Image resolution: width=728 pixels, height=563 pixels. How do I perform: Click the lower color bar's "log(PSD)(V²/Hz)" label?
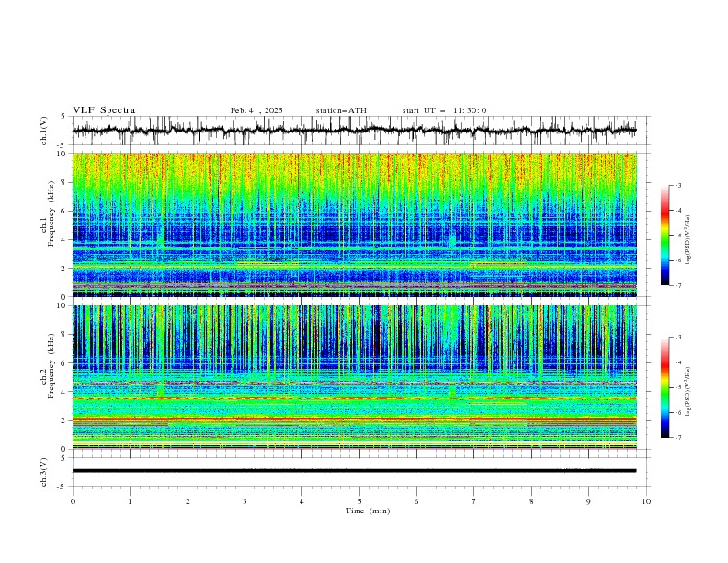[688, 391]
